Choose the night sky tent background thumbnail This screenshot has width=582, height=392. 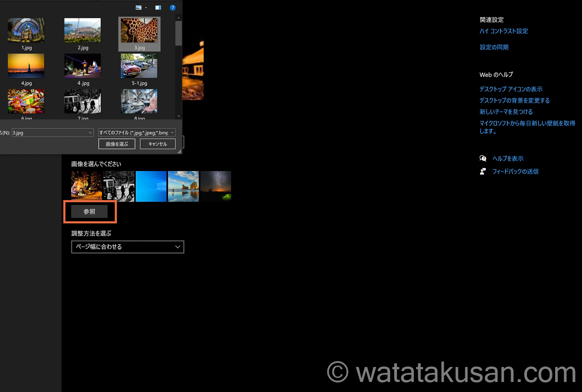(216, 186)
